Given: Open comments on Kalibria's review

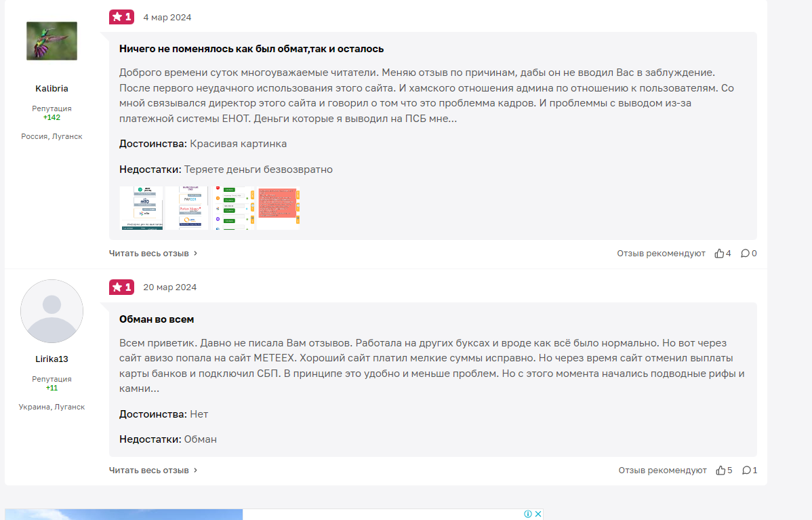Looking at the screenshot, I should [745, 254].
